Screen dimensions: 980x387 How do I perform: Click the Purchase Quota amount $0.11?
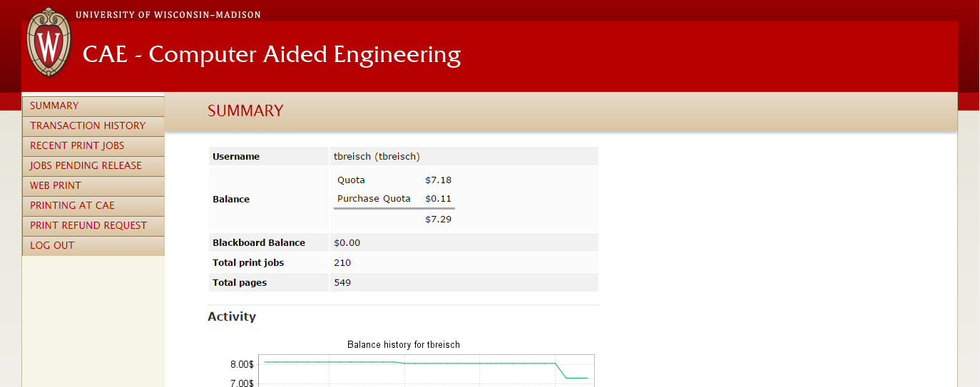(x=438, y=198)
